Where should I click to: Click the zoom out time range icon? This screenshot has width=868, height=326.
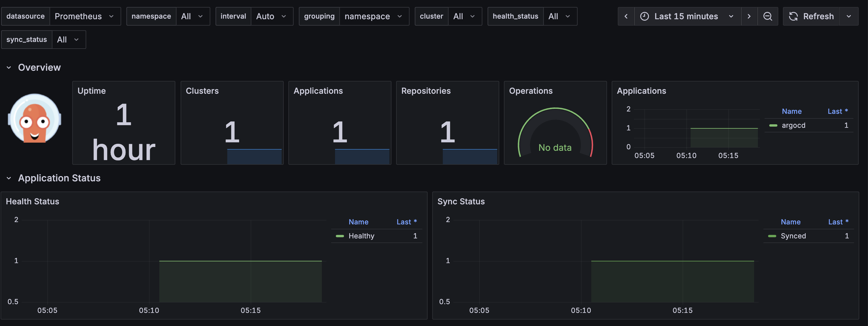(767, 16)
